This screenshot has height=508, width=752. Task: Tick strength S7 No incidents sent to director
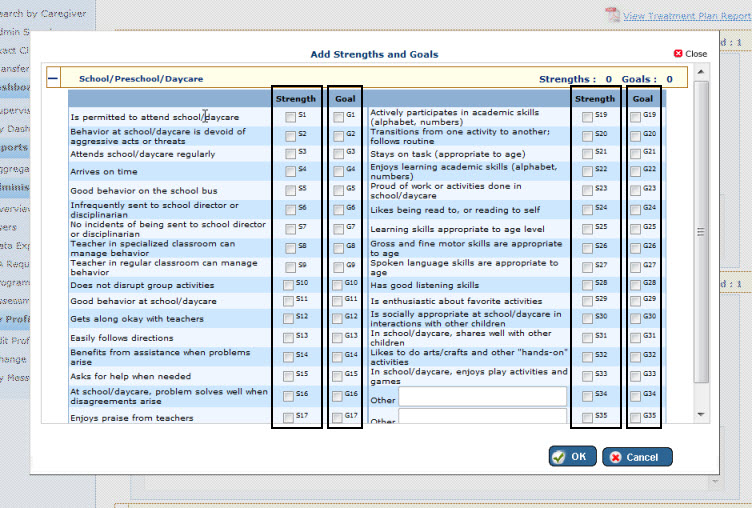[x=290, y=229]
